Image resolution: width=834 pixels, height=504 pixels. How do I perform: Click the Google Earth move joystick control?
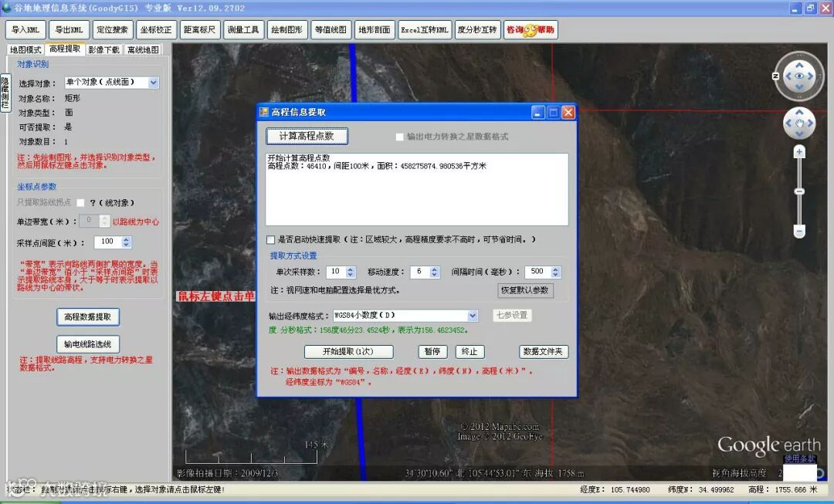pyautogui.click(x=799, y=123)
